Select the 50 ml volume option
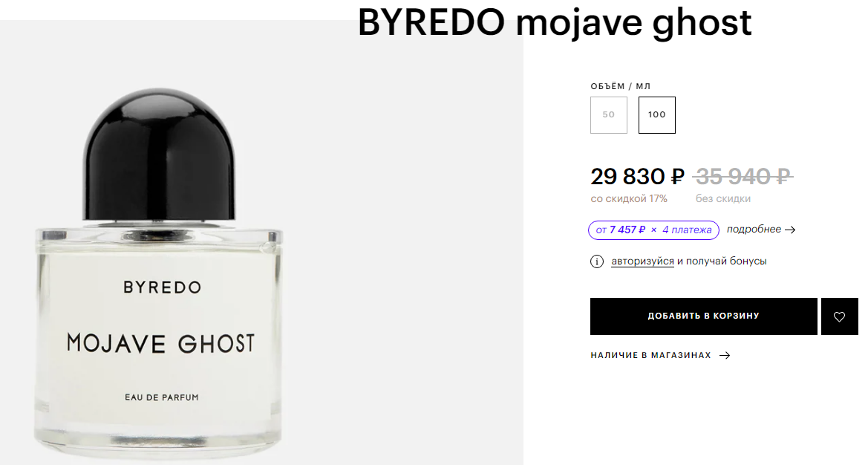 (608, 115)
